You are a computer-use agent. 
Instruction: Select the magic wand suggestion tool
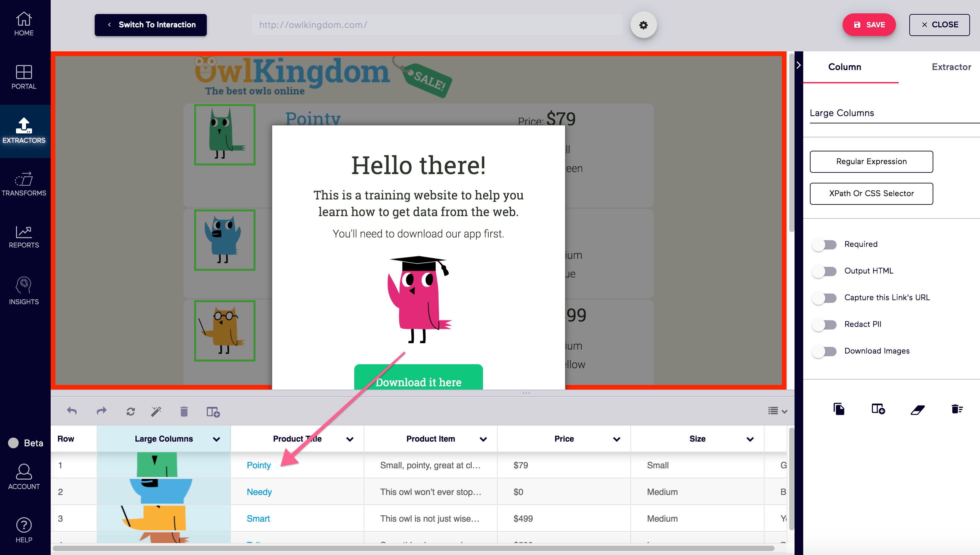[x=155, y=411]
